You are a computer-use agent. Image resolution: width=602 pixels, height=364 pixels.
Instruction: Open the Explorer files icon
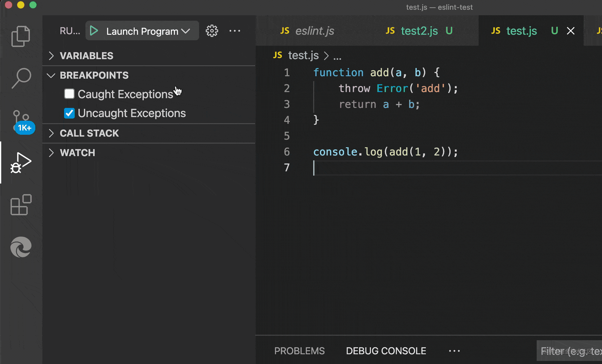pos(21,36)
